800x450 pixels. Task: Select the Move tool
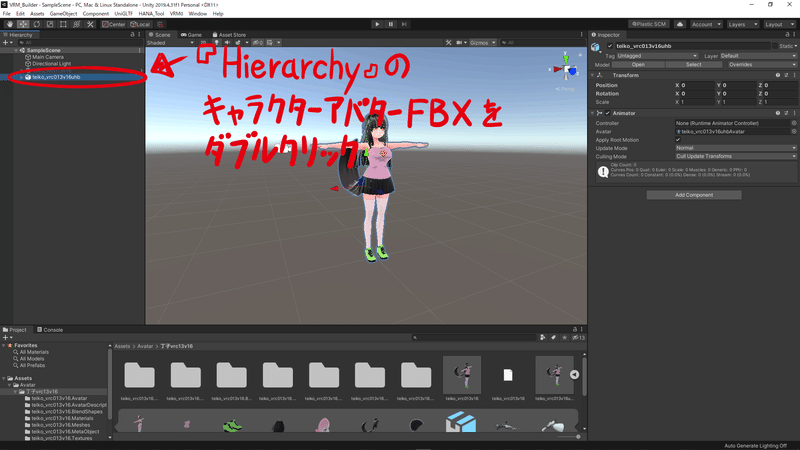[23, 24]
